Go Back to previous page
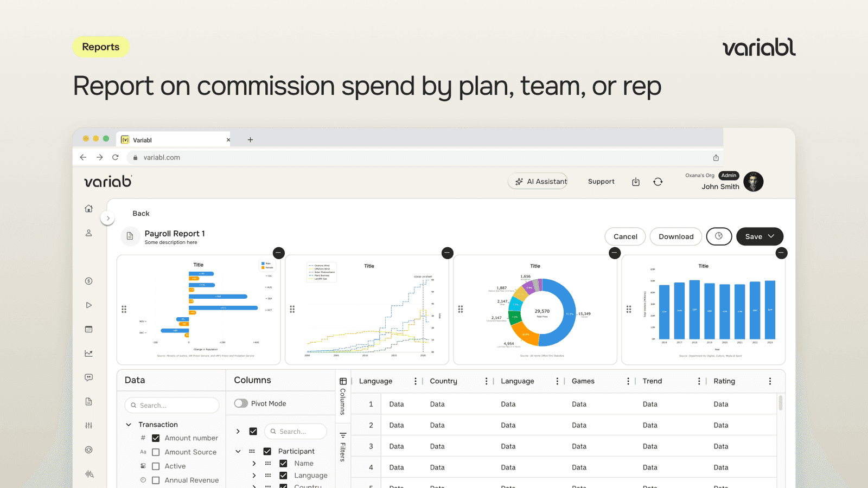This screenshot has width=868, height=488. tap(141, 214)
